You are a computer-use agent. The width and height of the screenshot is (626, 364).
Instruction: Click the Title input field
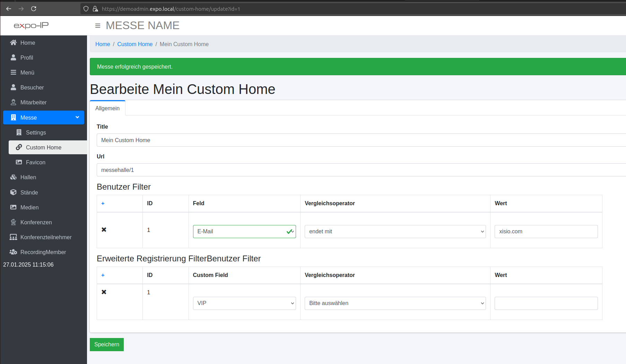tap(360, 140)
